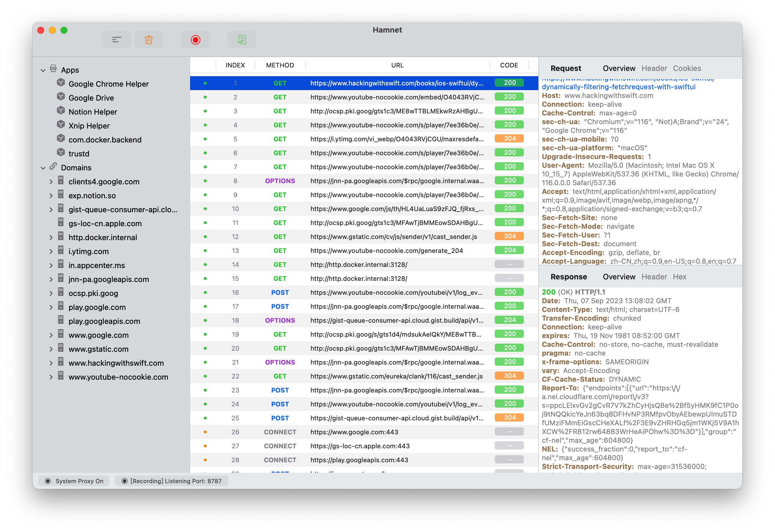
Task: Open the Request Header tab
Action: click(x=654, y=68)
